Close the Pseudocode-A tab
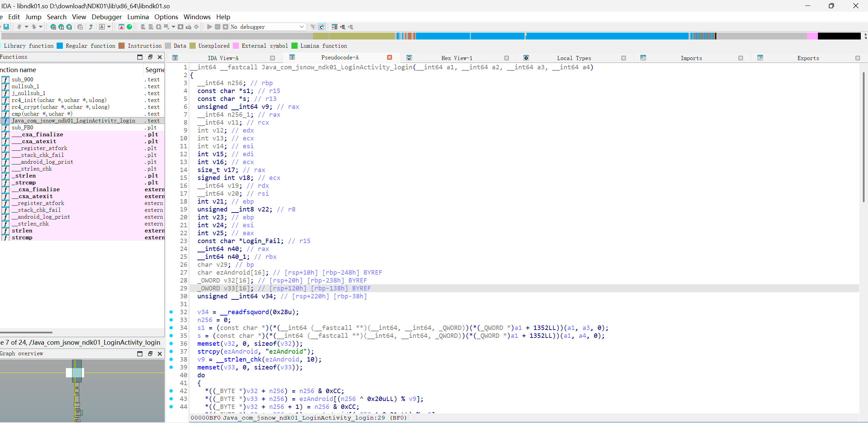Image resolution: width=868 pixels, height=423 pixels. (x=390, y=58)
